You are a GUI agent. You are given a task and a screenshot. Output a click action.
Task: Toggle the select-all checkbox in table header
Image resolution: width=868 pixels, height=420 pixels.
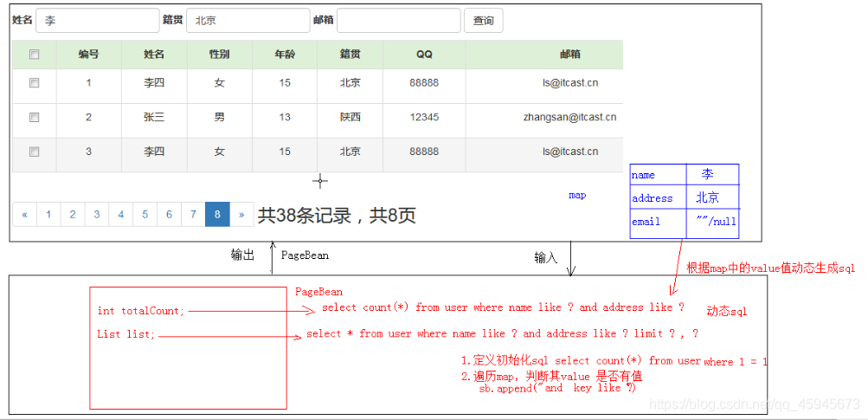pos(35,55)
